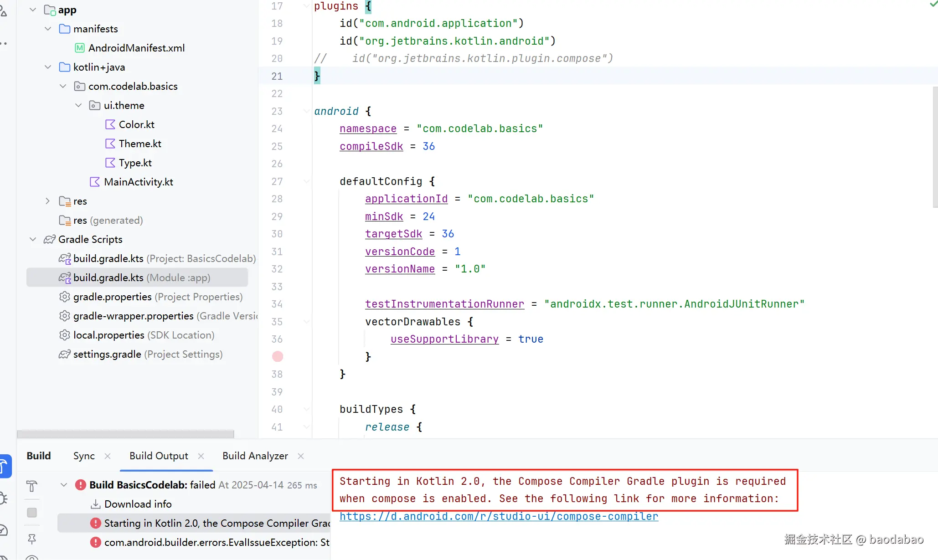
Task: Select the EvalIssueException error entry
Action: pos(216,542)
